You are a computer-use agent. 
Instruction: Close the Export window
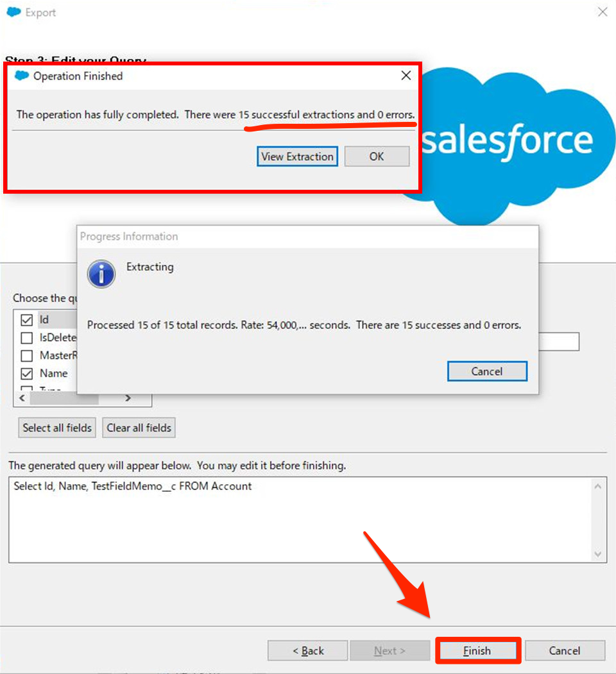coord(603,12)
